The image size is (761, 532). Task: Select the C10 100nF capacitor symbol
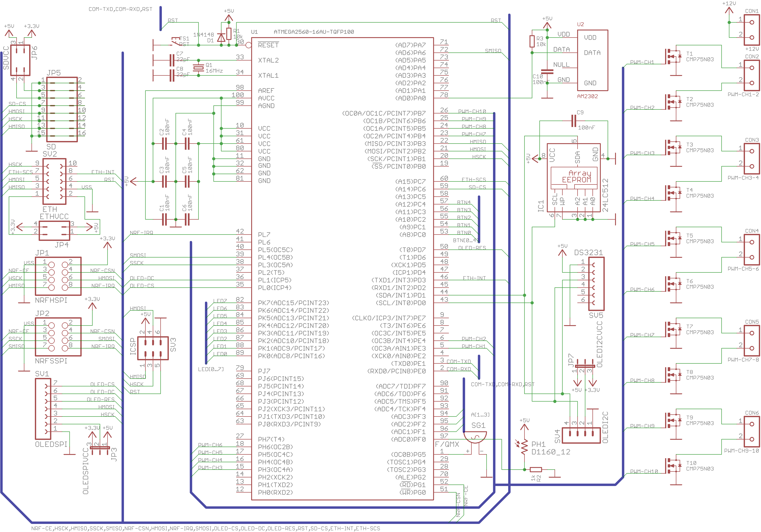click(x=547, y=72)
